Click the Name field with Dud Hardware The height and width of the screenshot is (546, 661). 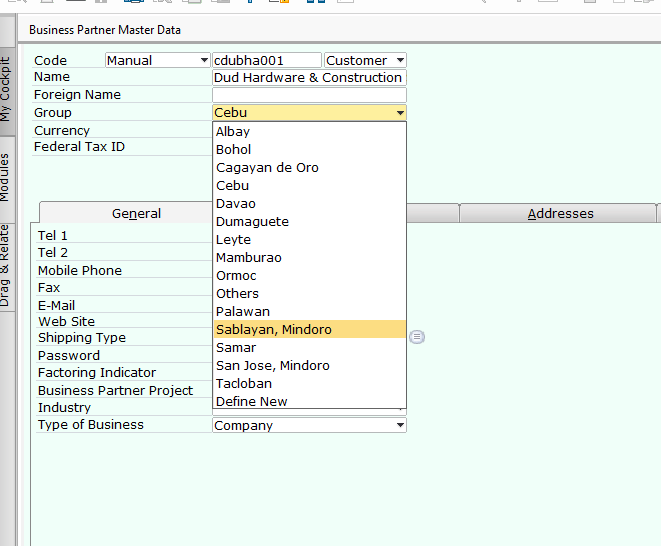pyautogui.click(x=308, y=78)
